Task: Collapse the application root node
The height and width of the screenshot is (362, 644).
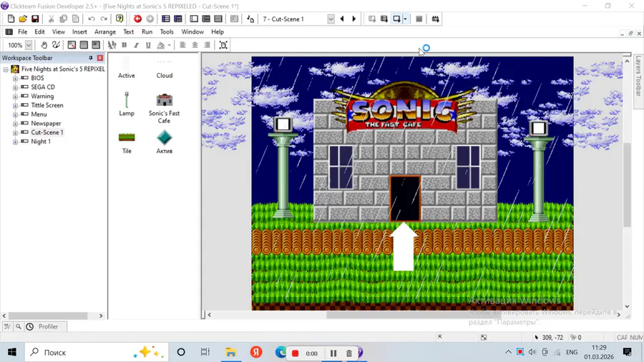Action: pyautogui.click(x=6, y=69)
